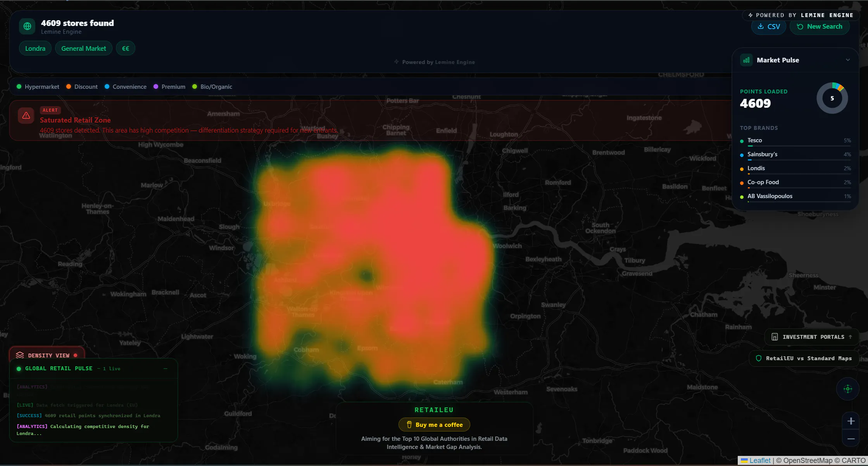868x466 pixels.
Task: Click the building icon on Investment Portals
Action: click(x=775, y=337)
